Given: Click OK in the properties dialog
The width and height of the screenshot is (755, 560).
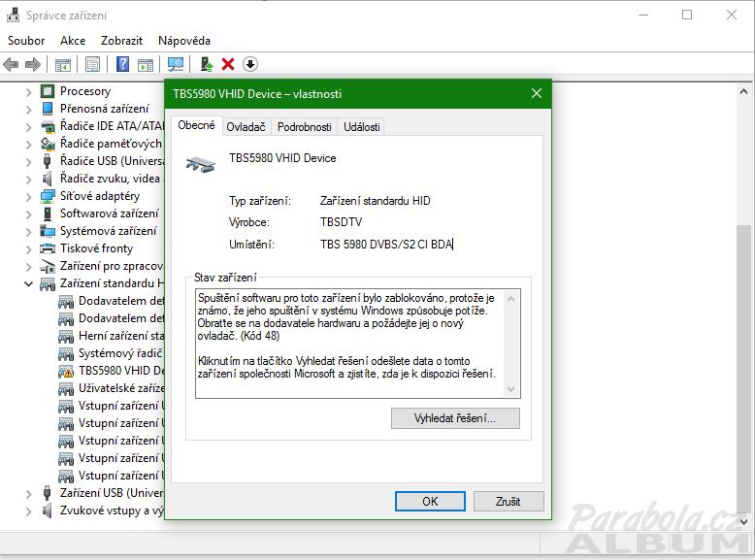Looking at the screenshot, I should point(430,501).
